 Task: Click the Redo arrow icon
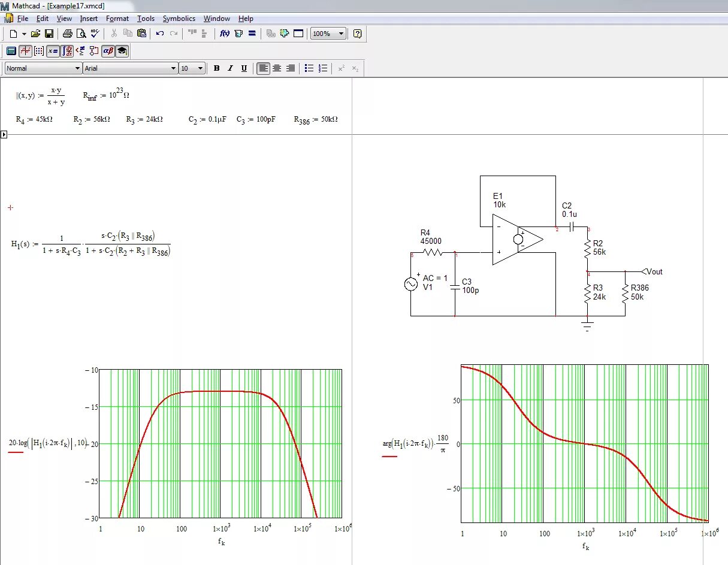tap(174, 34)
